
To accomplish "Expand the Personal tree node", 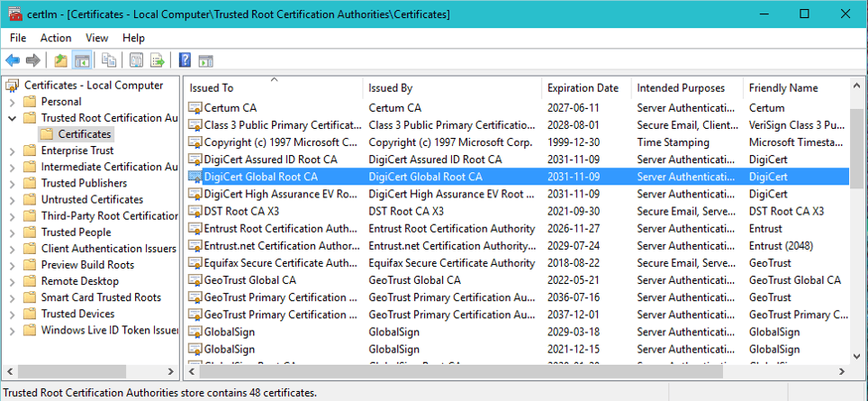I will (x=13, y=102).
